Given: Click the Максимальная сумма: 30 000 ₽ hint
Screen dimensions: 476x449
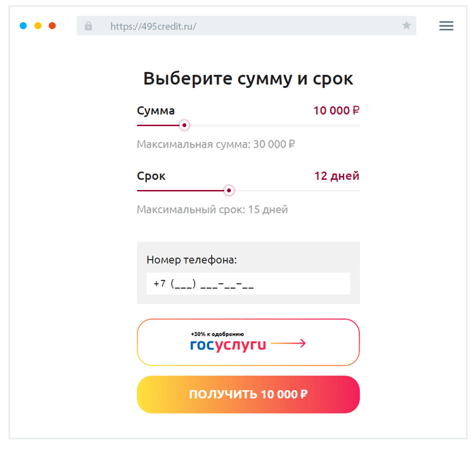Looking at the screenshot, I should coord(216,144).
